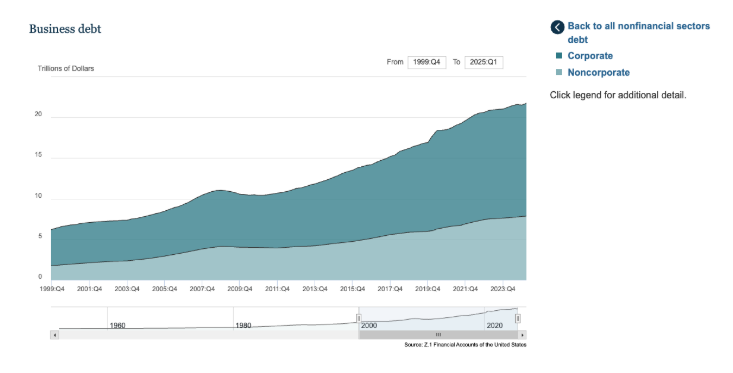Viewport: 733px width, 373px height.
Task: Click the 1980 label in the navigator
Action: click(x=243, y=325)
